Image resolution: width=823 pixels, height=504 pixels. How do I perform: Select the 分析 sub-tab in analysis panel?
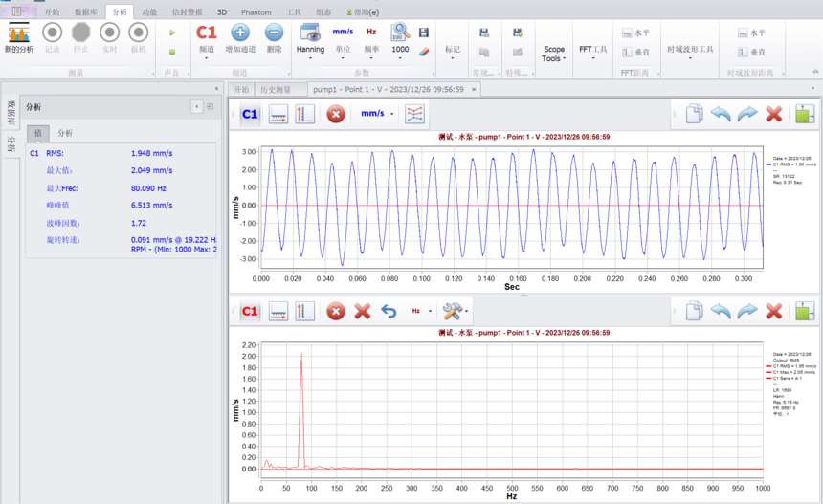point(65,133)
